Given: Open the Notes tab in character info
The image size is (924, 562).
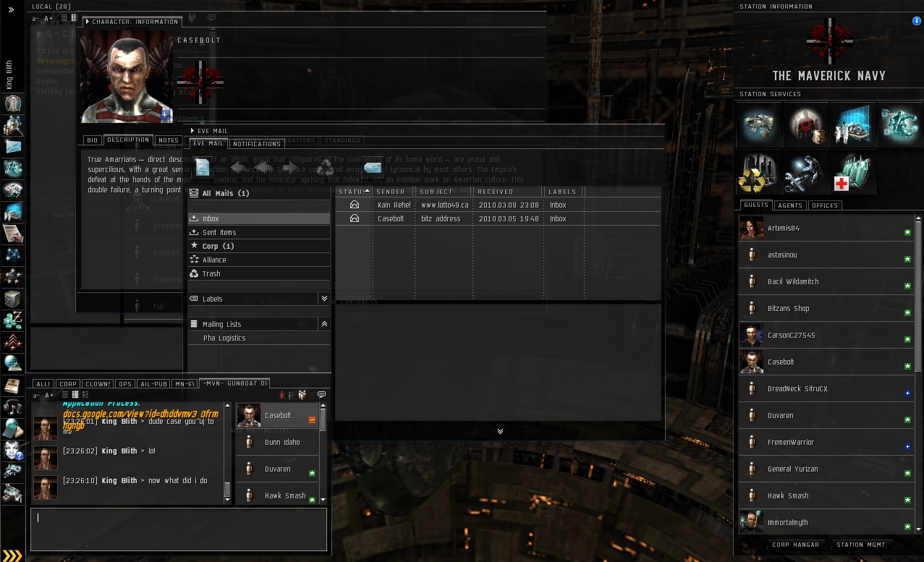Looking at the screenshot, I should (x=169, y=140).
